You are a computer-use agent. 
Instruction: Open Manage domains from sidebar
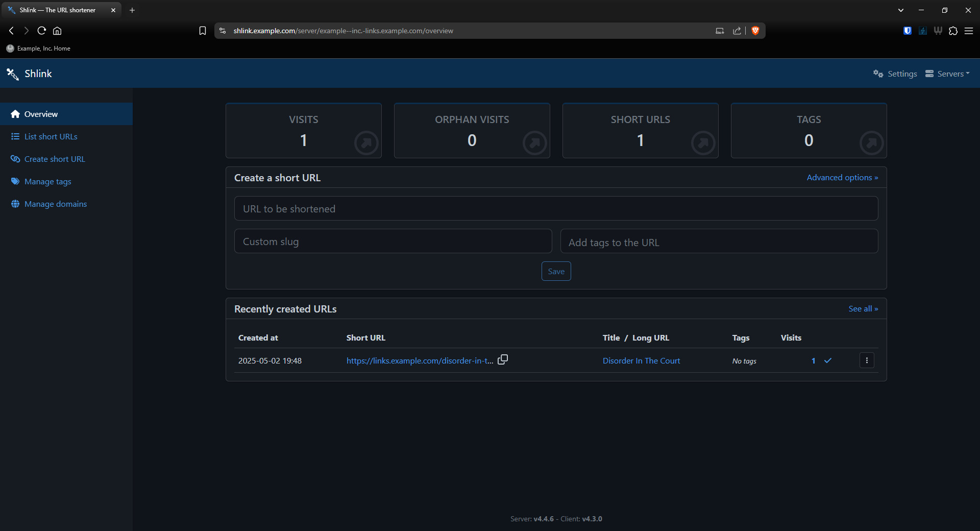55,204
